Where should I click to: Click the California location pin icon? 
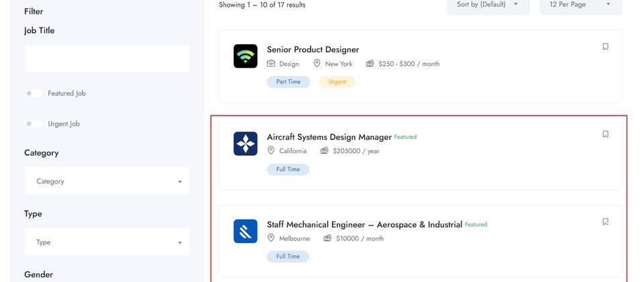point(270,150)
